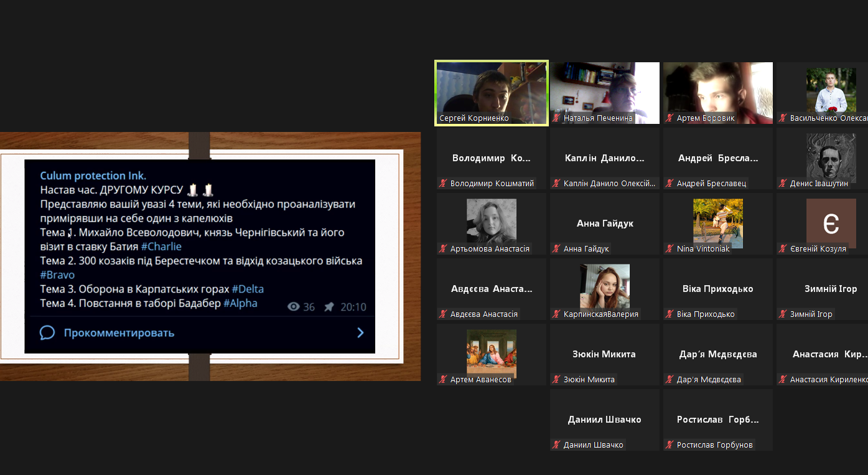Image resolution: width=868 pixels, height=475 pixels.
Task: Click the eye views icon beside 36
Action: pos(294,307)
